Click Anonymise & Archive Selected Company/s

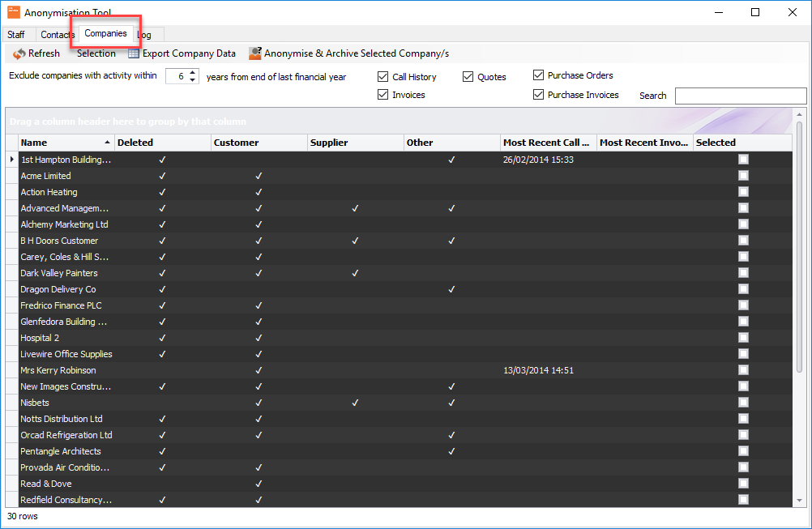pyautogui.click(x=349, y=53)
